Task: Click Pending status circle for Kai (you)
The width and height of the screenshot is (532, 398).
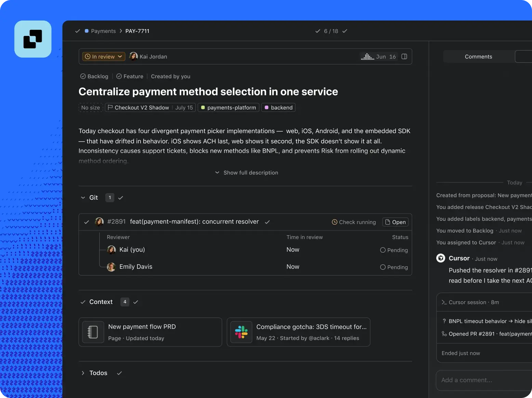Action: (383, 250)
